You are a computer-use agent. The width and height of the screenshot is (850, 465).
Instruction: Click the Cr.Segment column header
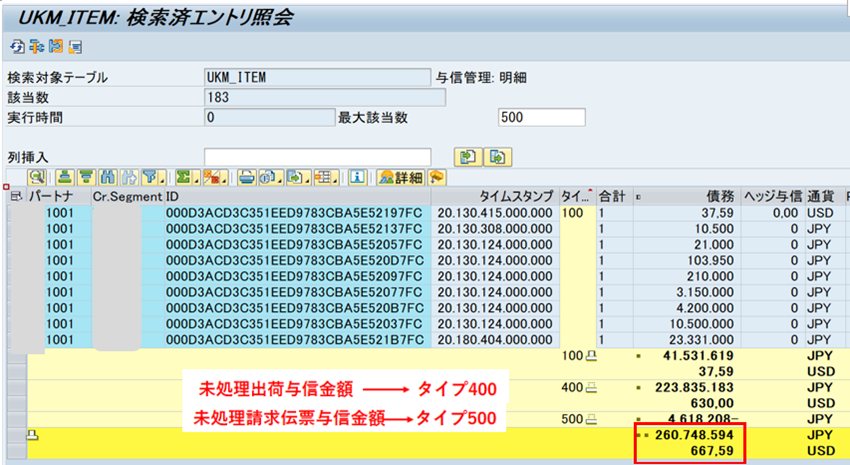[127, 196]
